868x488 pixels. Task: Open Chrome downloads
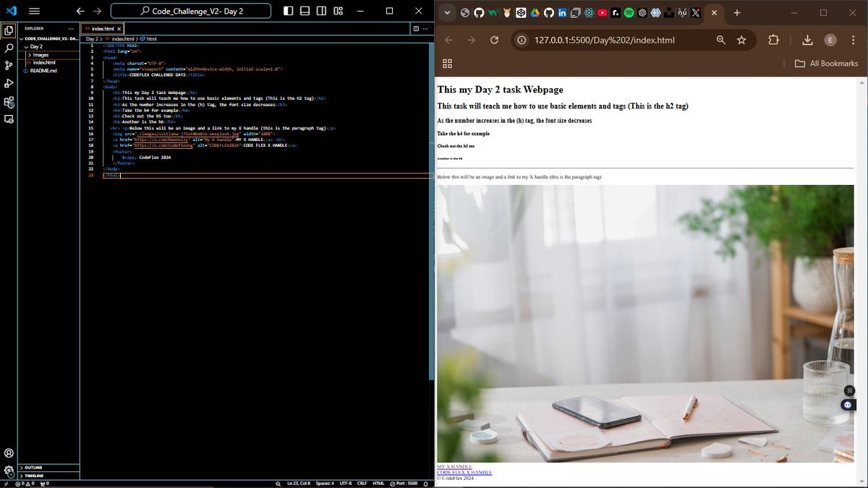pos(808,40)
